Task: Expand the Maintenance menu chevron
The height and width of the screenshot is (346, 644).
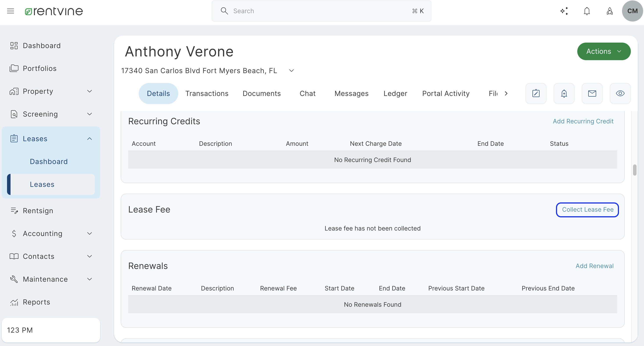Action: (x=90, y=279)
